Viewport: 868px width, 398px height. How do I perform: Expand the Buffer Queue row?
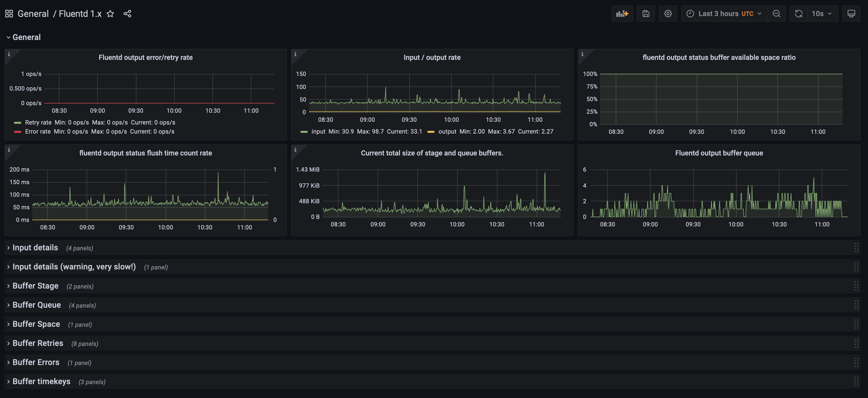pyautogui.click(x=34, y=305)
